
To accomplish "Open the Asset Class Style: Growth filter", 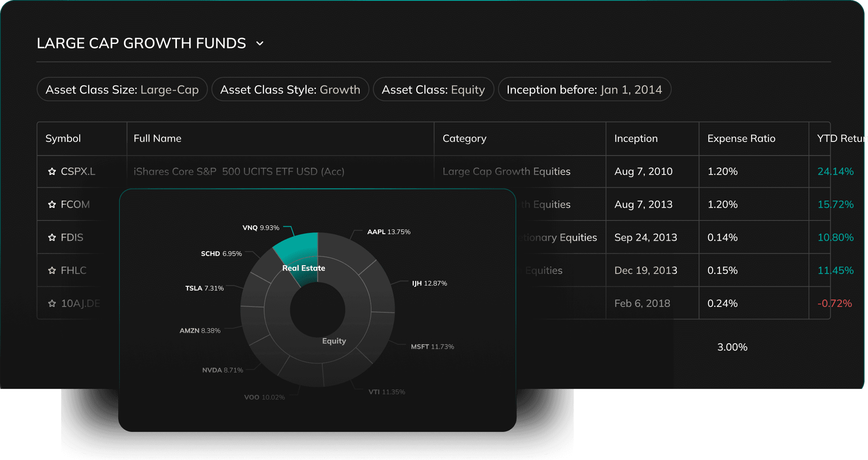I will pos(290,90).
